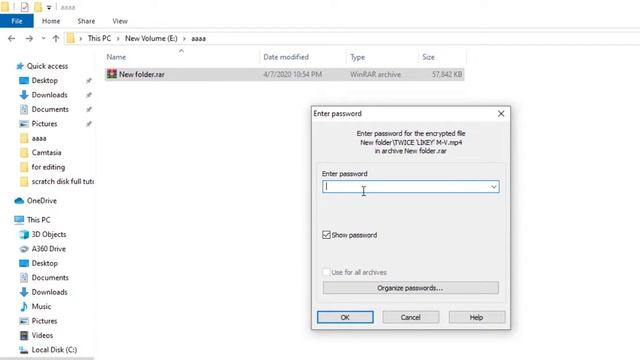Image resolution: width=640 pixels, height=360 pixels.
Task: Close the Enter password dialog
Action: click(501, 114)
